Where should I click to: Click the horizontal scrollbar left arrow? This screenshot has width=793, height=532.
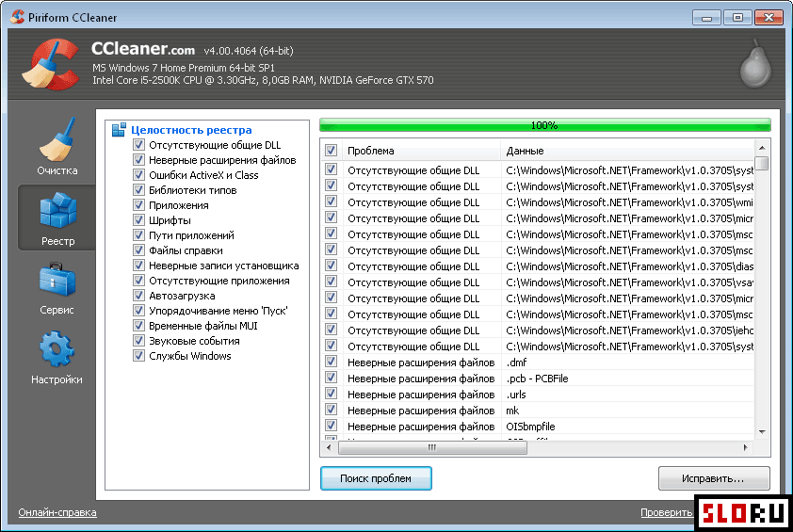coord(330,447)
